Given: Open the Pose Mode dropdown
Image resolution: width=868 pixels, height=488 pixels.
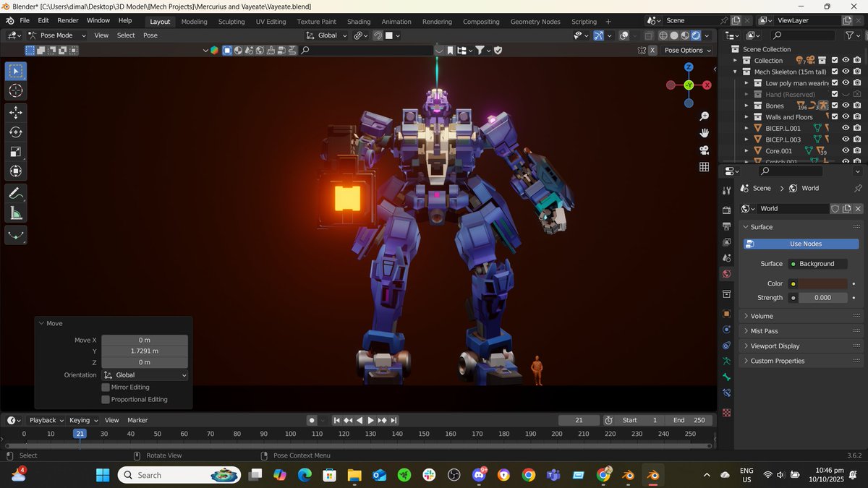Looking at the screenshot, I should 56,35.
